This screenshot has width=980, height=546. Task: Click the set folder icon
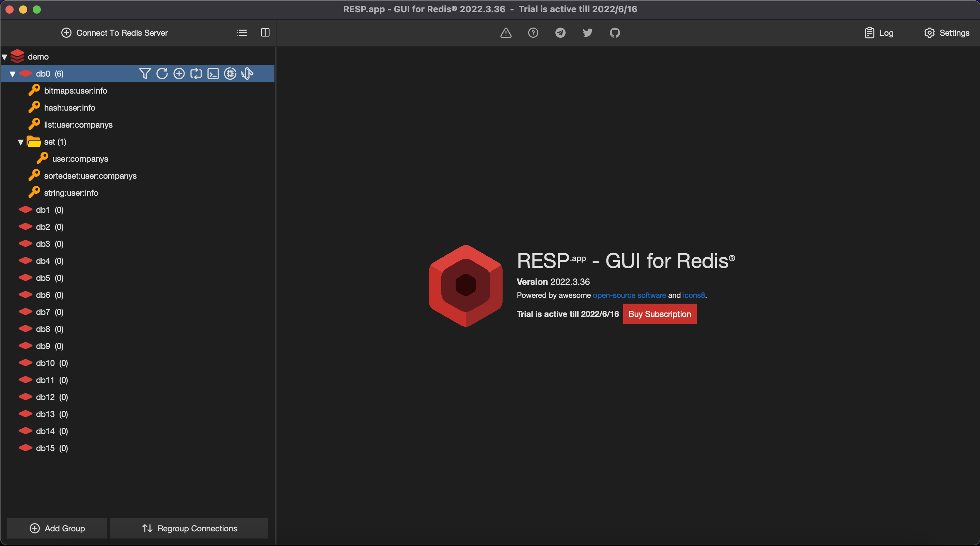(34, 142)
